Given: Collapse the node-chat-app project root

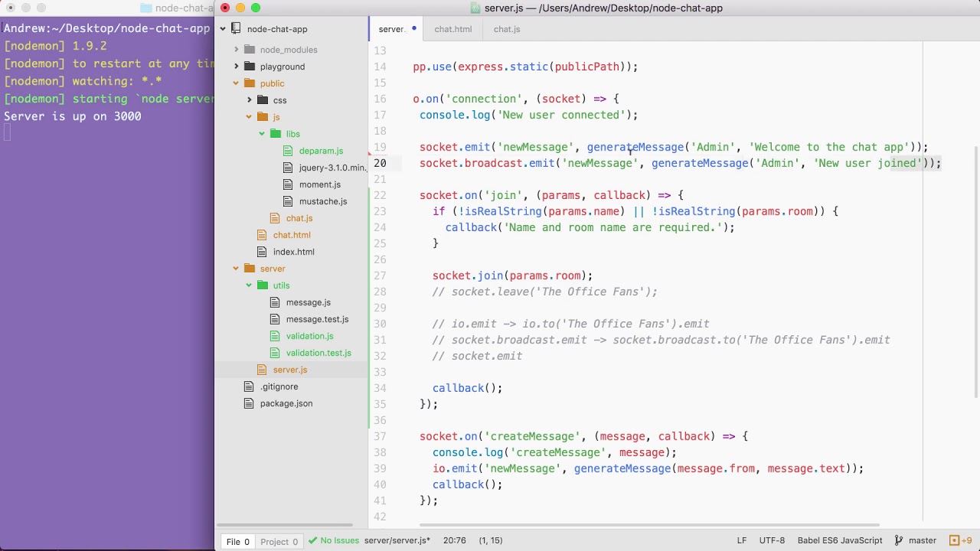Looking at the screenshot, I should click(224, 29).
